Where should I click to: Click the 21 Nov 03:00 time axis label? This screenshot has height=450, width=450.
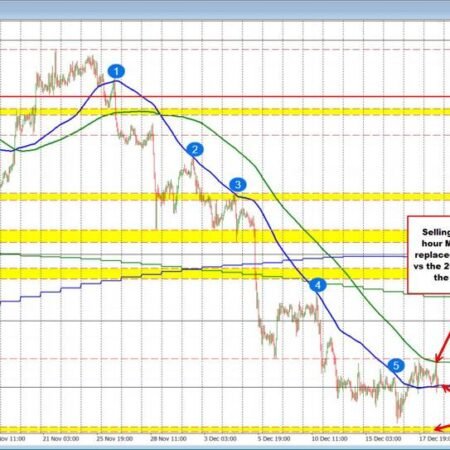(x=61, y=439)
